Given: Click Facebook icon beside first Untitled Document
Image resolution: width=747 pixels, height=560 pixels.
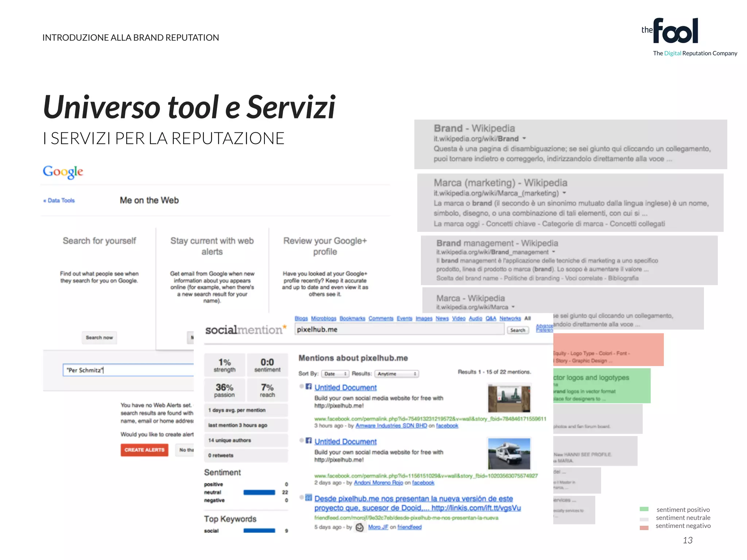Looking at the screenshot, I should 309,386.
